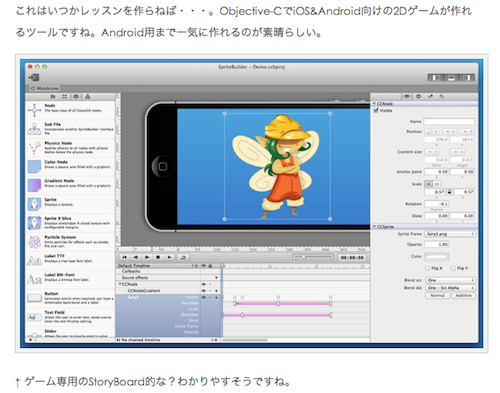Viewport: 500px width, 393px height.
Task: Open the Blend dst dropdown
Action: 450,287
